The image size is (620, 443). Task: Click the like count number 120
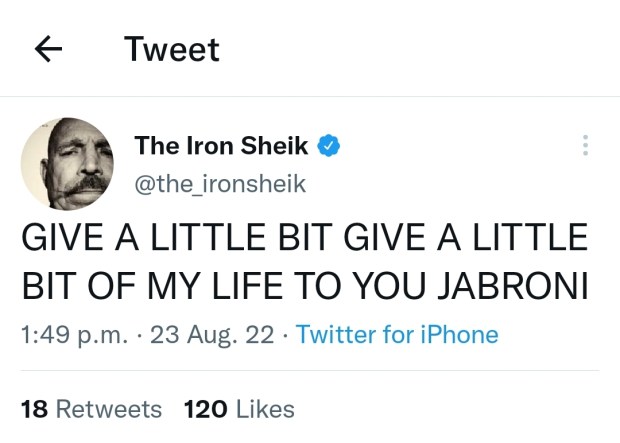(x=203, y=409)
